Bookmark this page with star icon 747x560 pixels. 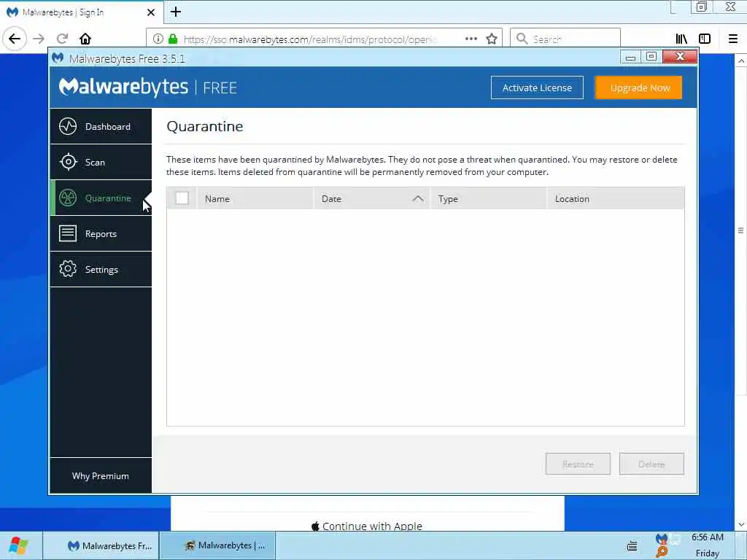point(492,39)
